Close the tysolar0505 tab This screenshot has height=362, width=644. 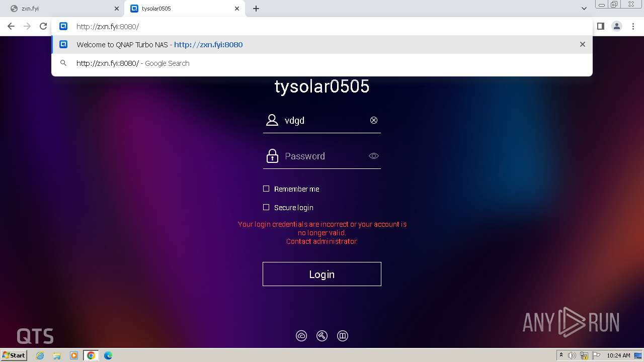pyautogui.click(x=237, y=9)
